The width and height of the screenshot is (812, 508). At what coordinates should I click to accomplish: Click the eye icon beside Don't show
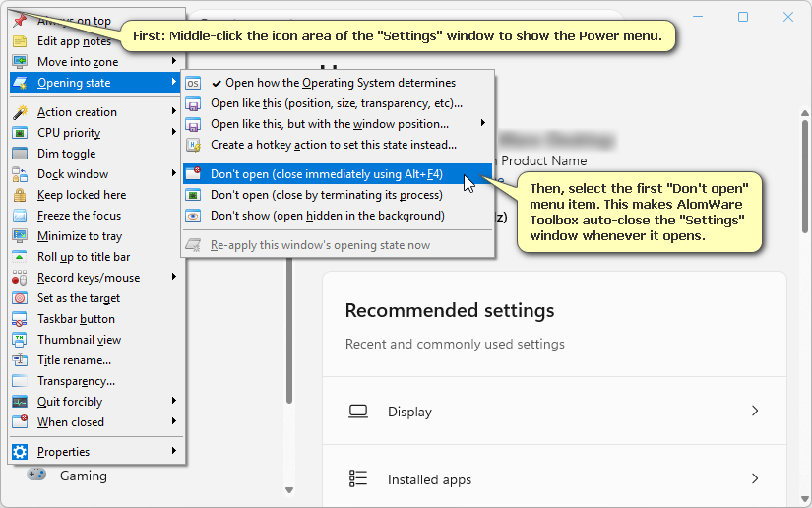click(x=193, y=216)
